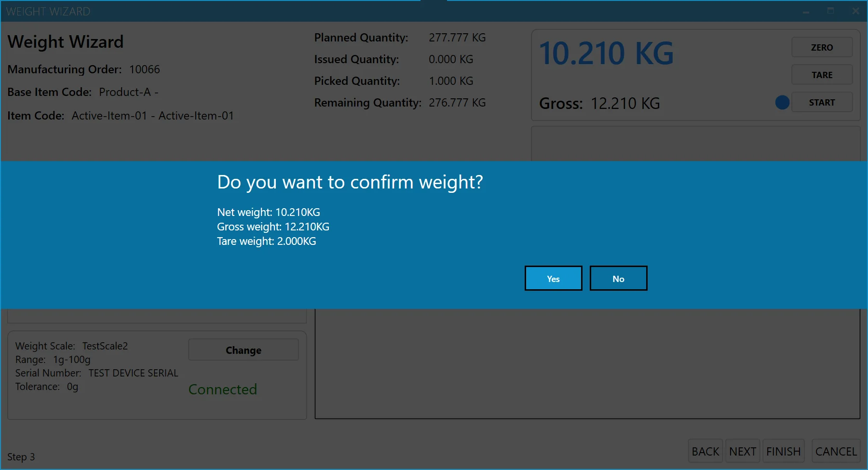Click NEXT to advance the wizard
The width and height of the screenshot is (868, 470).
tap(743, 451)
